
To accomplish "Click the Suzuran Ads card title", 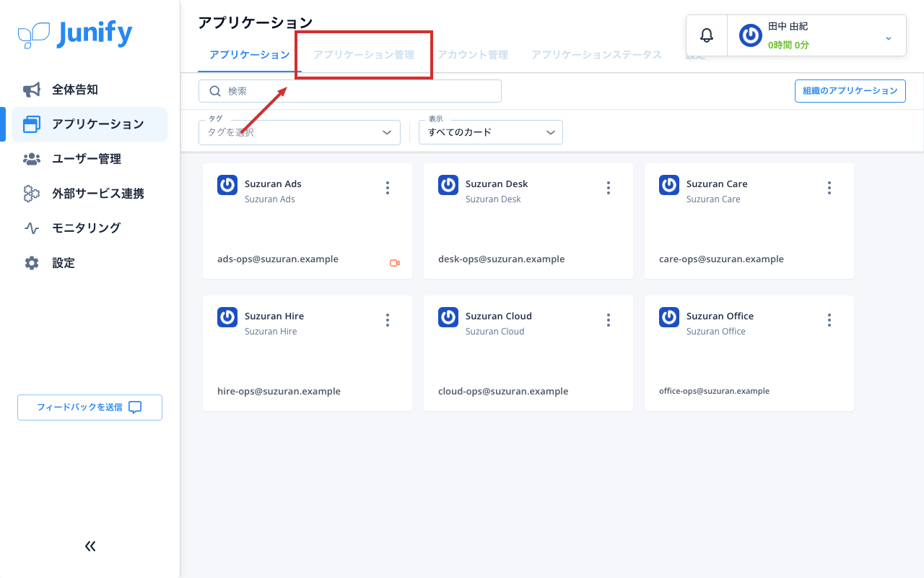I will click(273, 184).
